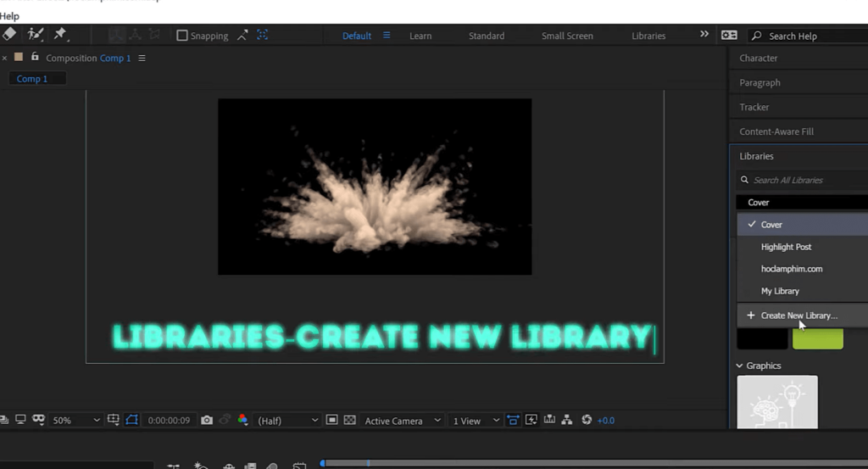Switch to the Libraries workspace
Image resolution: width=868 pixels, height=469 pixels.
pyautogui.click(x=648, y=36)
